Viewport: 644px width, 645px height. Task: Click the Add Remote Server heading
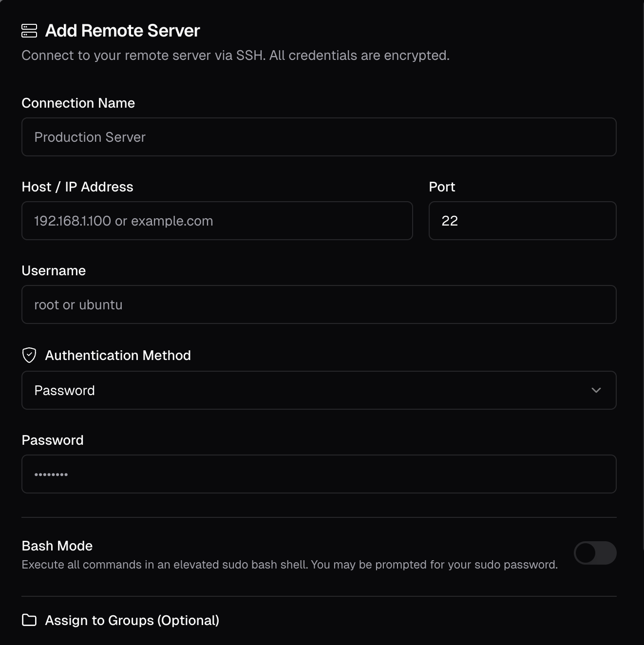coord(122,31)
